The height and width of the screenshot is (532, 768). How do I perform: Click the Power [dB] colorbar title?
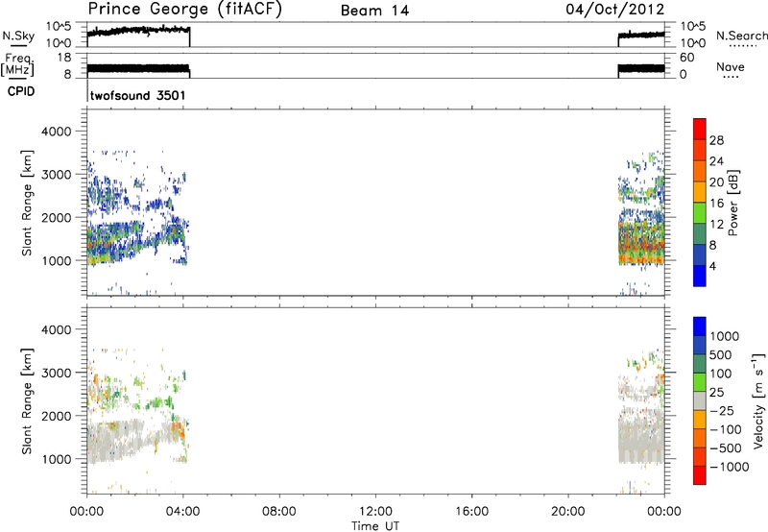coord(733,203)
